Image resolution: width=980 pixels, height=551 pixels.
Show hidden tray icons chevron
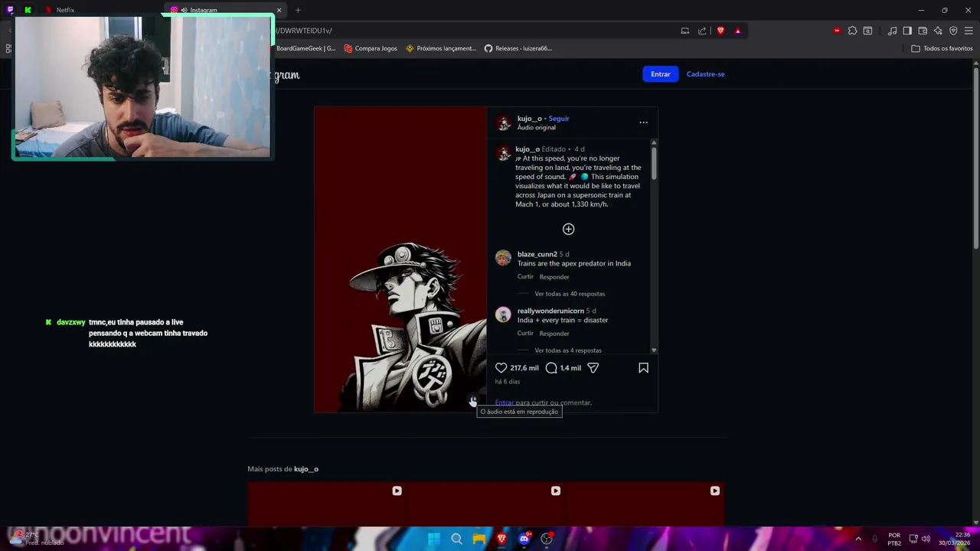coord(857,539)
